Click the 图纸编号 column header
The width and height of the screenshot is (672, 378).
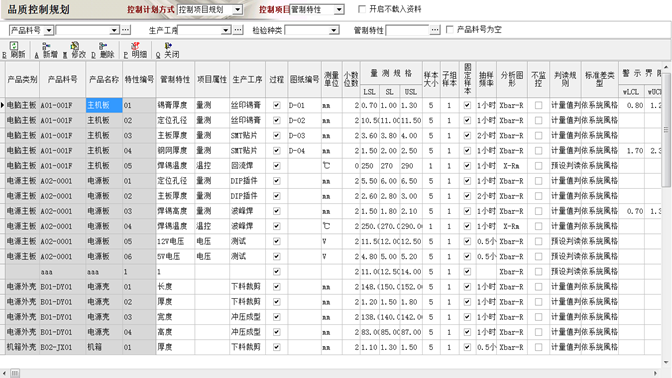(x=304, y=79)
